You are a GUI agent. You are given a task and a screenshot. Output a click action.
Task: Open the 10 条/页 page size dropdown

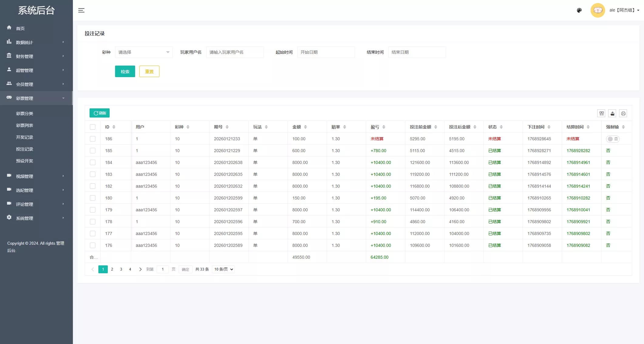[223, 269]
